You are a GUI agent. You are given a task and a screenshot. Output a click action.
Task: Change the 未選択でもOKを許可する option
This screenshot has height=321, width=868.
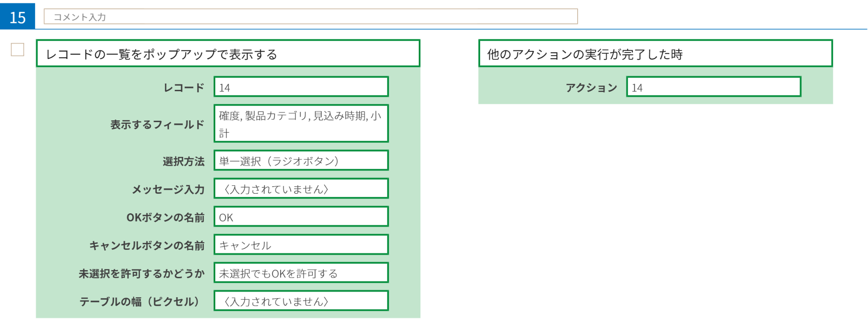click(301, 273)
